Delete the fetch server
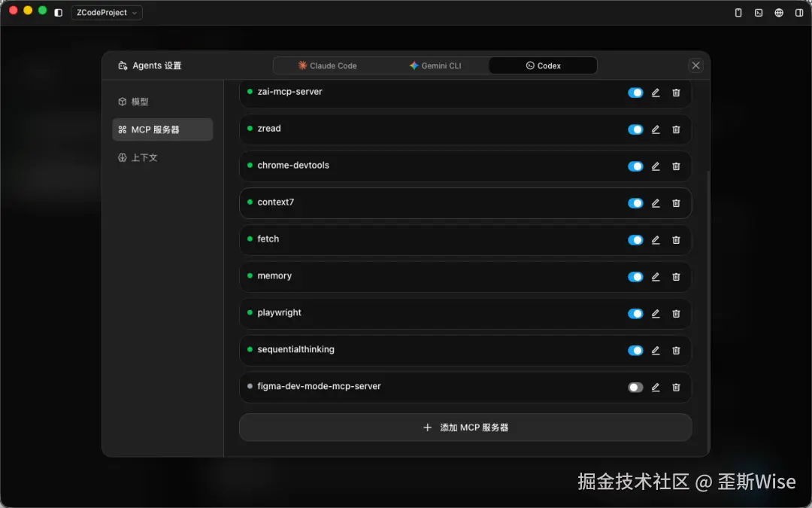This screenshot has height=508, width=812. click(x=676, y=240)
